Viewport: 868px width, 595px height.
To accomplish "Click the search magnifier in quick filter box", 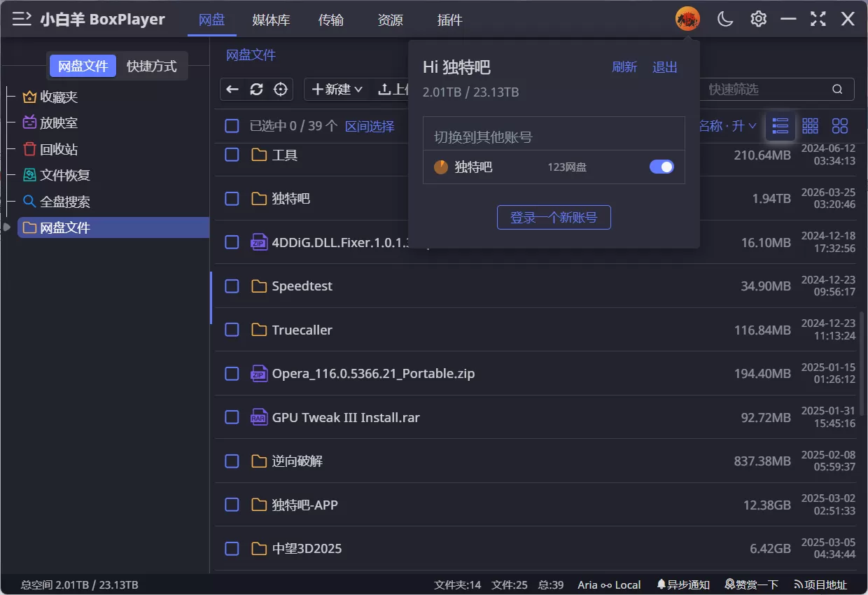I will [837, 90].
